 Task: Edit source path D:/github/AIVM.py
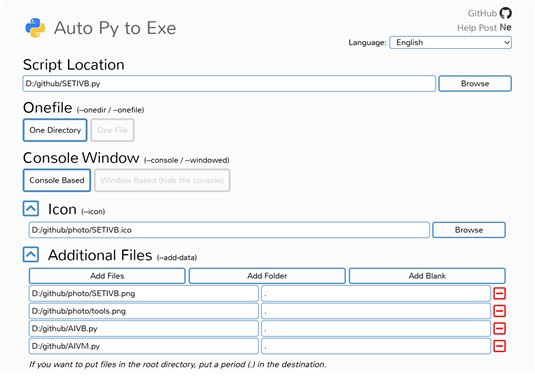click(144, 346)
